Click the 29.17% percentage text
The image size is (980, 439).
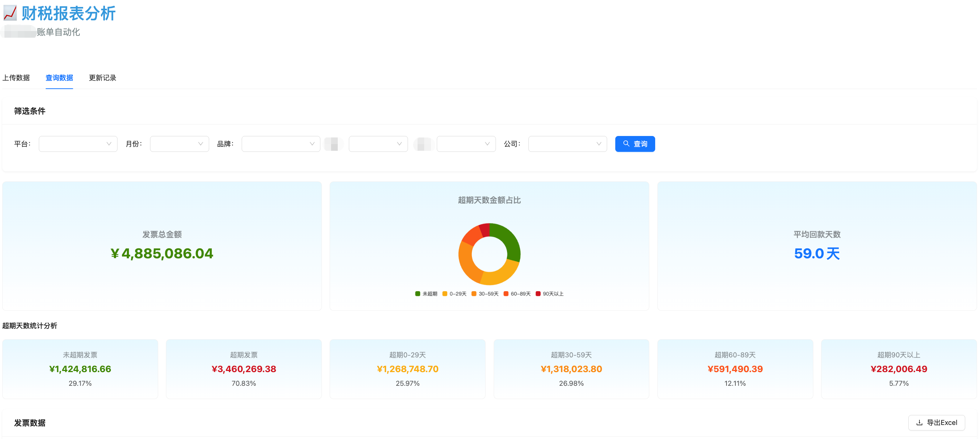click(x=80, y=384)
